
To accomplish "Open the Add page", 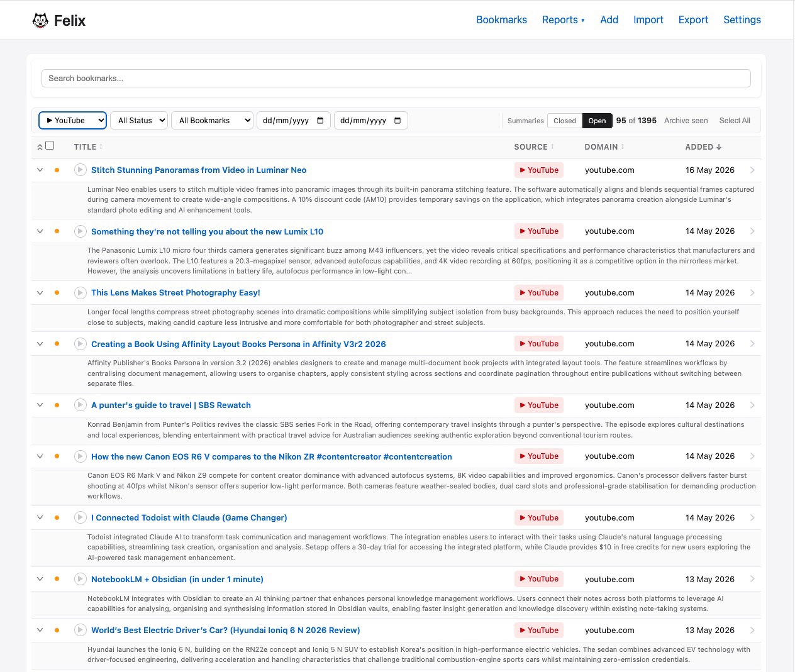I will [609, 19].
